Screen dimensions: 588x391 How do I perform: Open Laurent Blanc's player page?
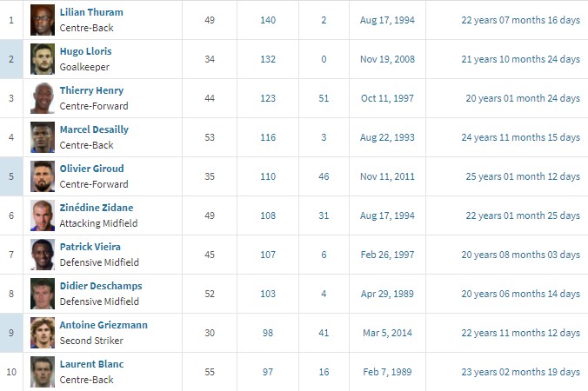(x=91, y=365)
